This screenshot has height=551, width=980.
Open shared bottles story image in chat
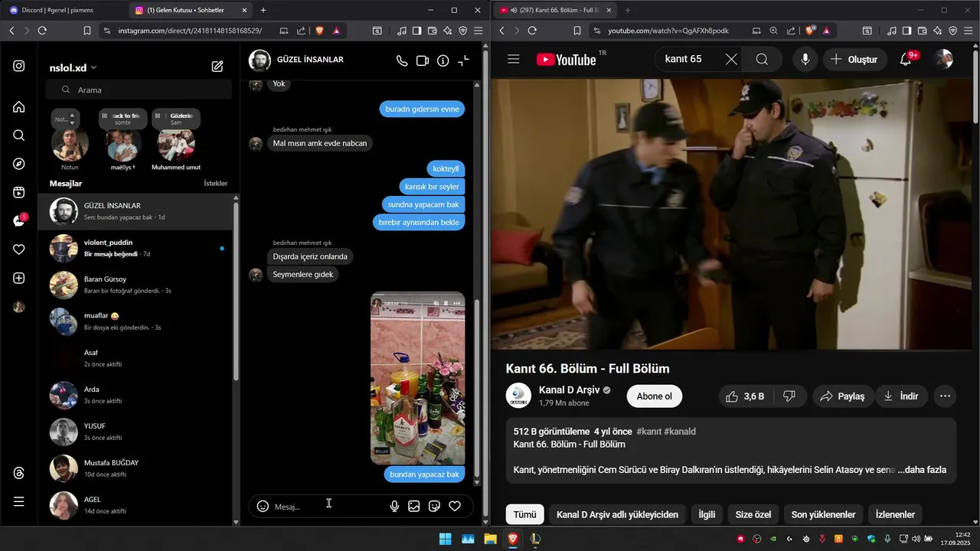coord(417,378)
